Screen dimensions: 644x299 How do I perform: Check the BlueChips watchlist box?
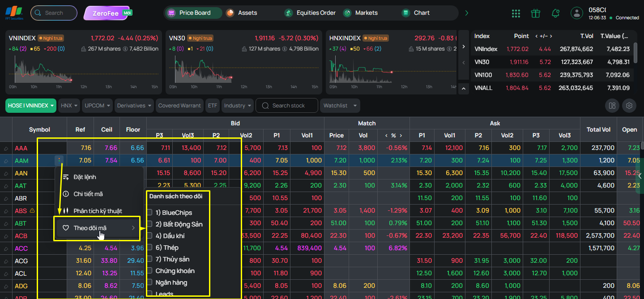coord(150,213)
